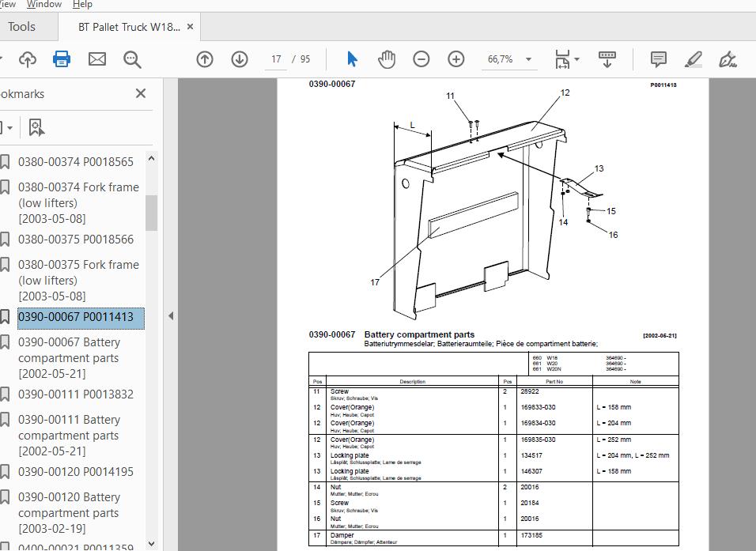
Task: Add a sticky note comment
Action: coord(658,59)
